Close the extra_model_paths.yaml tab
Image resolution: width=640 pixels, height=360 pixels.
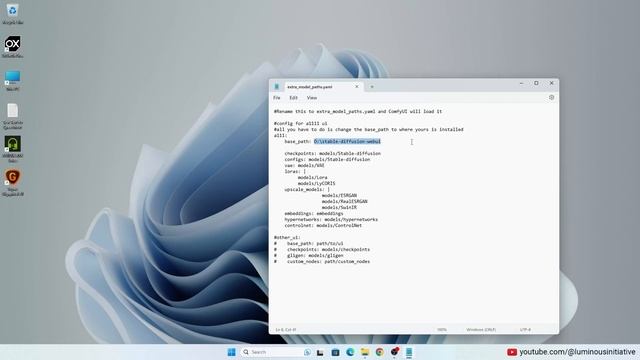tap(357, 87)
